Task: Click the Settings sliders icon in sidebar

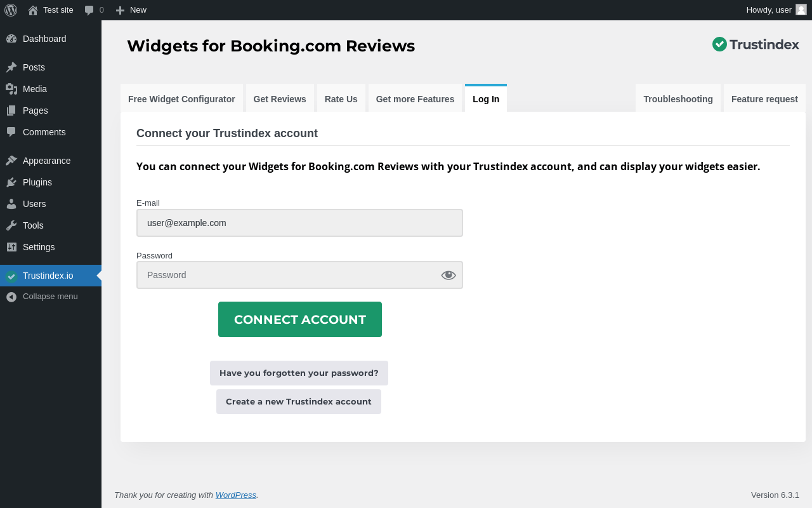Action: point(11,247)
